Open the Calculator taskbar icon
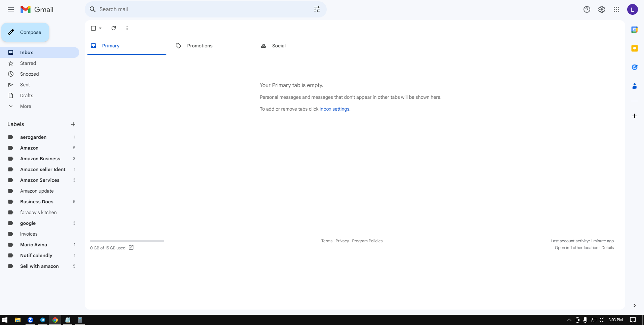Viewport: 644px width, 325px height. pyautogui.click(x=80, y=320)
